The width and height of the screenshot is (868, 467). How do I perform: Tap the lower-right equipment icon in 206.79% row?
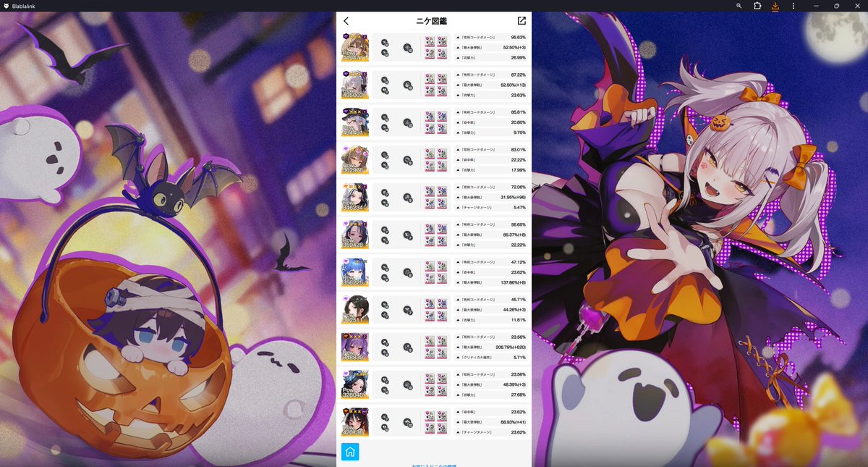pyautogui.click(x=442, y=354)
